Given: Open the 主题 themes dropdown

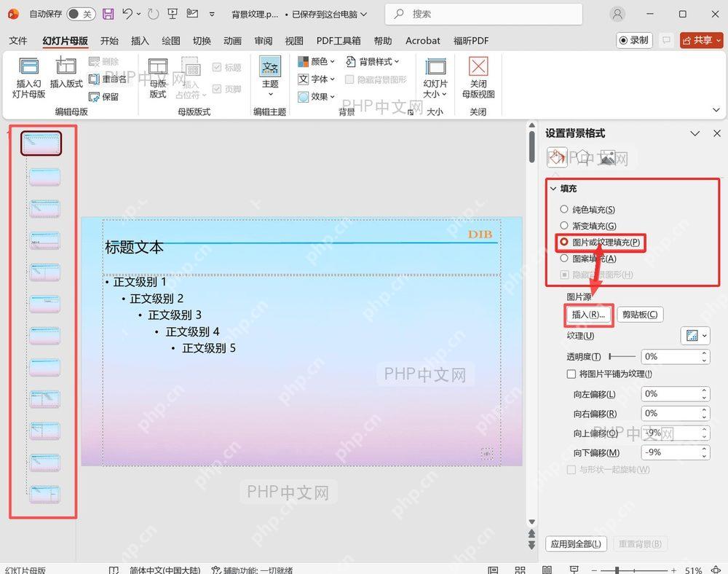Looking at the screenshot, I should click(x=270, y=76).
